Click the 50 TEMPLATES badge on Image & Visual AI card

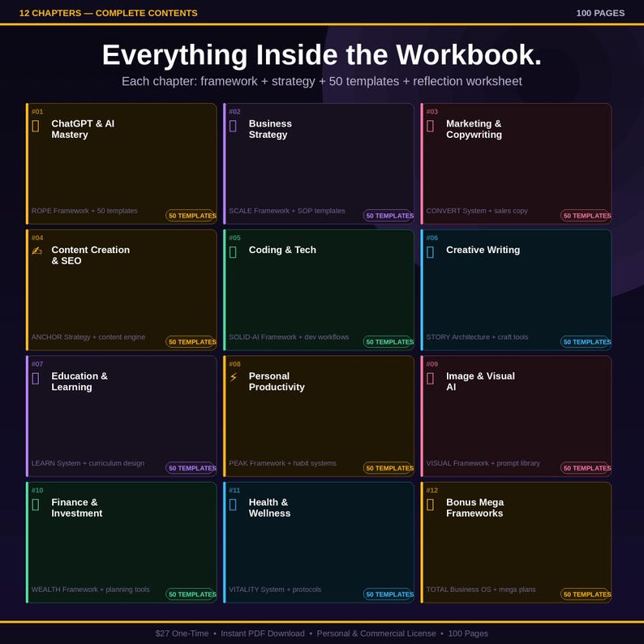click(x=586, y=468)
